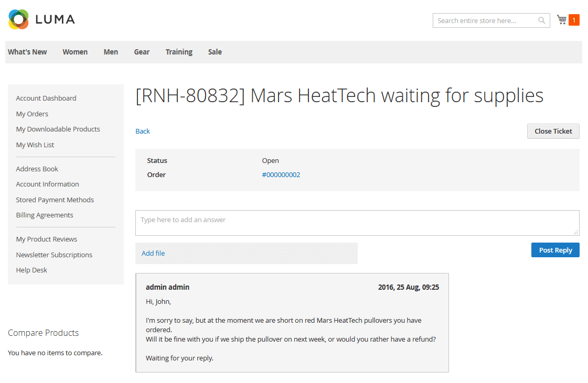Image resolution: width=588 pixels, height=383 pixels.
Task: Open the Help Desk section
Action: [x=31, y=270]
